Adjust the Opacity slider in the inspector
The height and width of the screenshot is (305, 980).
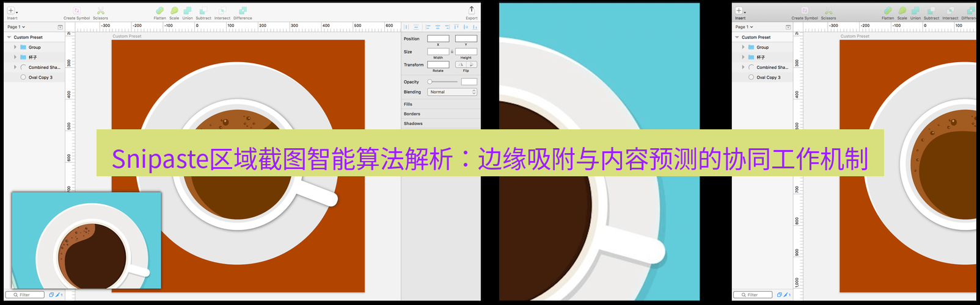click(442, 82)
